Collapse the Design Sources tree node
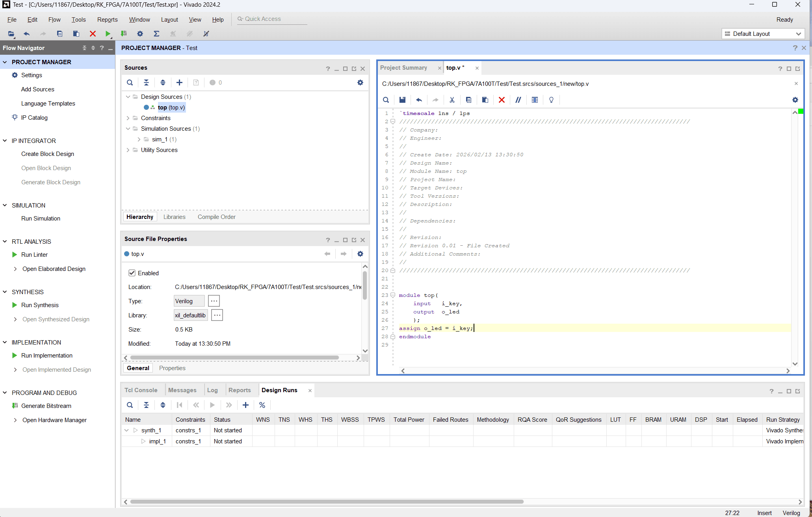The image size is (812, 517). click(128, 97)
